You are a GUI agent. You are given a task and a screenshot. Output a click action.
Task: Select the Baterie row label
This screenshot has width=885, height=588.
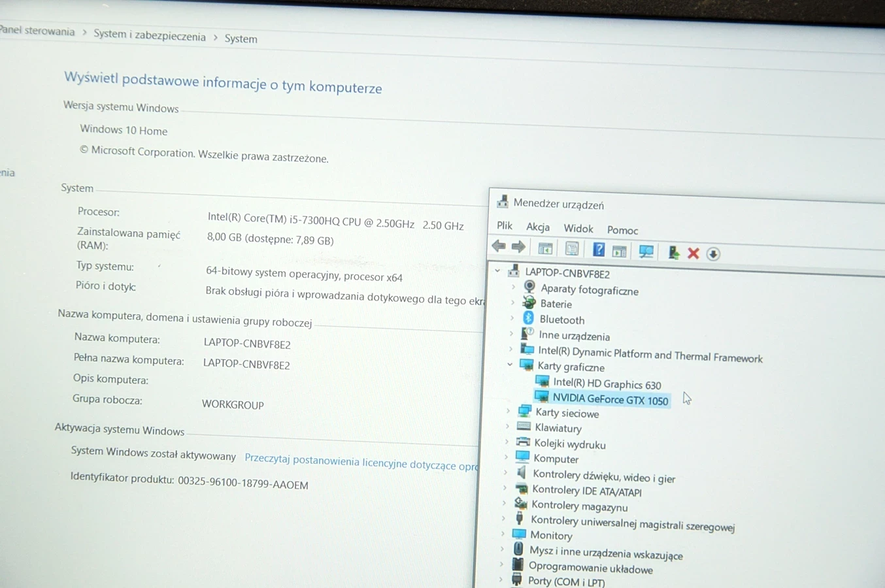[556, 304]
